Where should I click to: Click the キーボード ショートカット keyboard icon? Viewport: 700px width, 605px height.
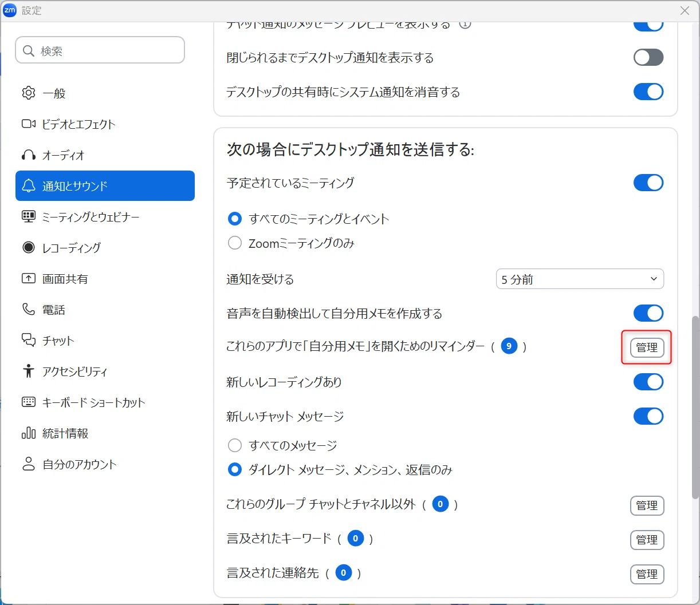click(29, 402)
